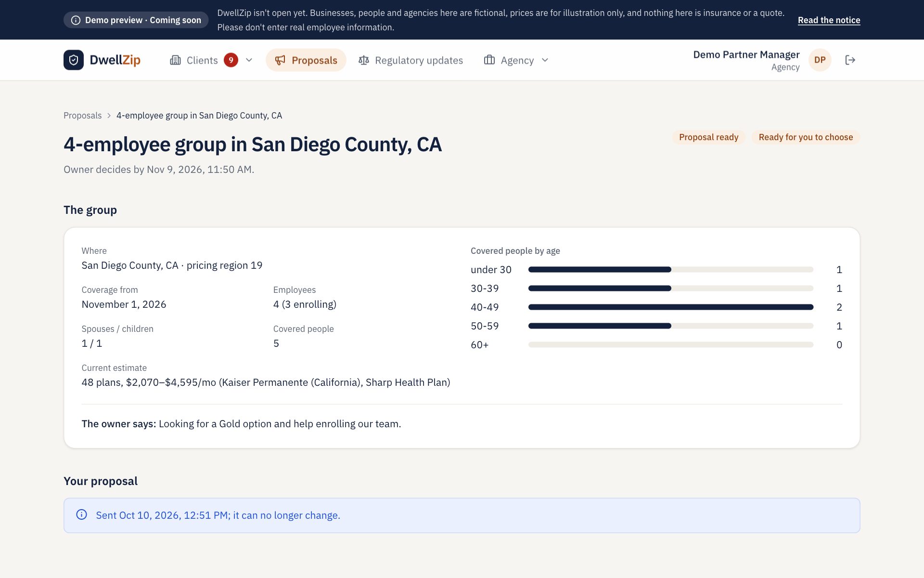Click the November 1, 2026 coverage date
Viewport: 924px width, 578px height.
click(x=124, y=304)
